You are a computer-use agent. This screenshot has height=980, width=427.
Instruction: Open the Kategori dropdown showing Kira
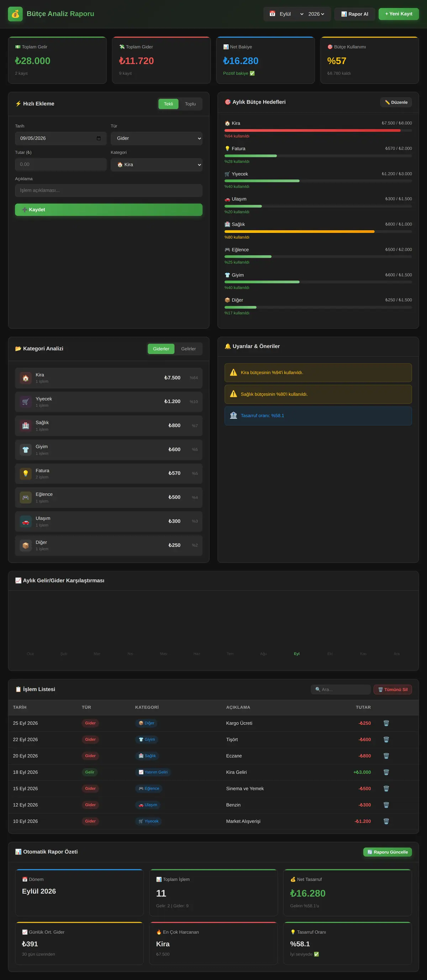pyautogui.click(x=156, y=165)
